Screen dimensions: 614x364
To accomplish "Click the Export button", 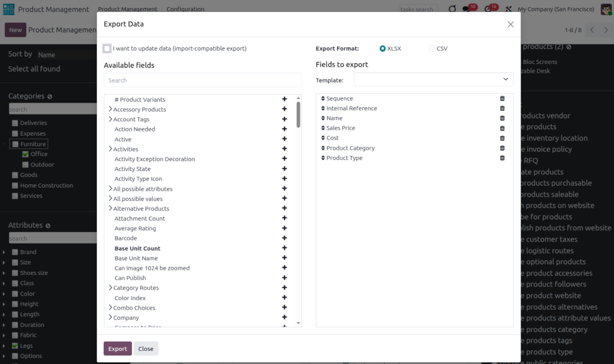I will (117, 349).
